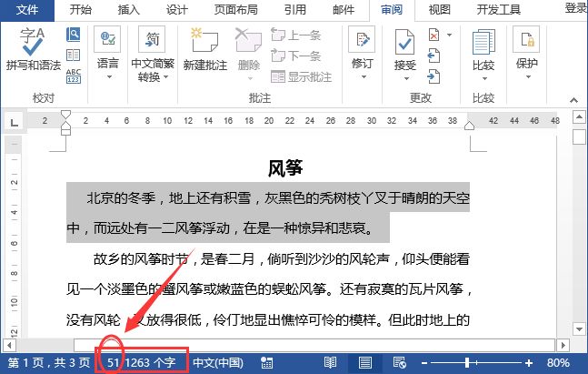Expand the 比较 dropdown arrow
The width and height of the screenshot is (588, 374).
pos(484,78)
